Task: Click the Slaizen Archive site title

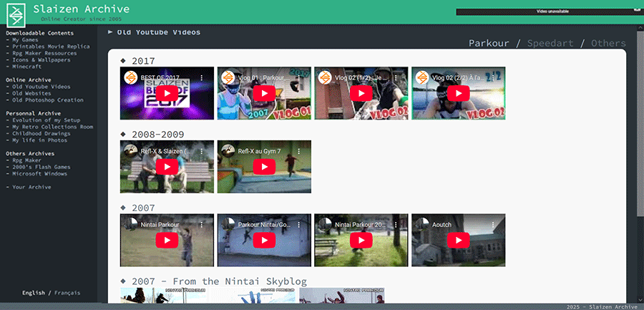Action: (82, 9)
